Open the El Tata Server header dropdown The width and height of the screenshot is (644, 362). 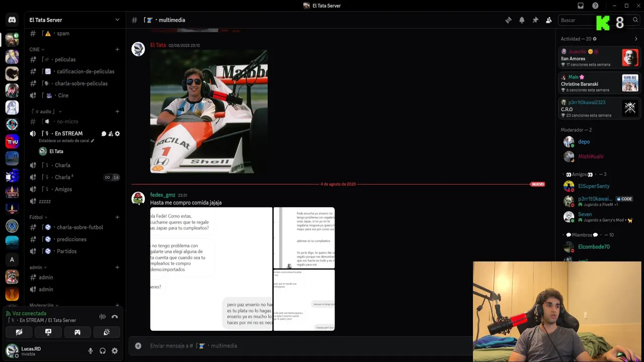(75, 20)
